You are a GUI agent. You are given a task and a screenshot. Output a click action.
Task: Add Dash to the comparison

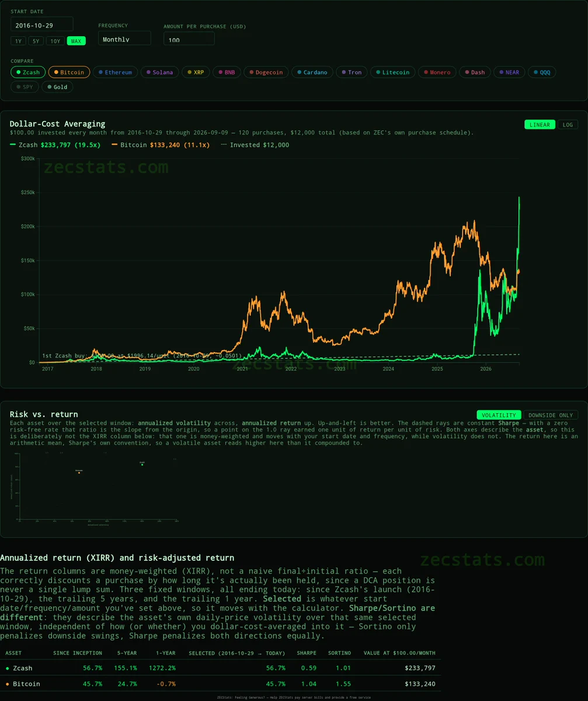(475, 72)
